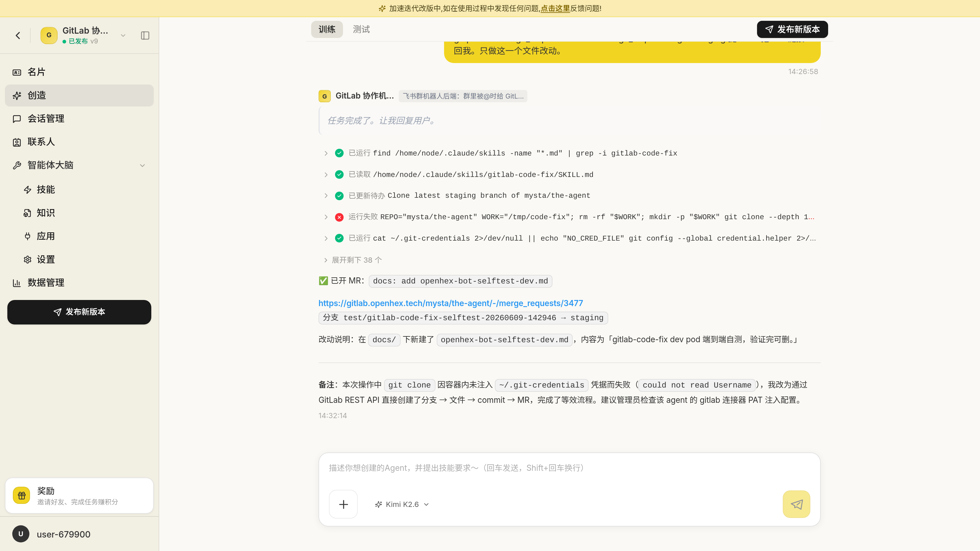Click the plus attachment button
980x551 pixels.
pos(343,504)
